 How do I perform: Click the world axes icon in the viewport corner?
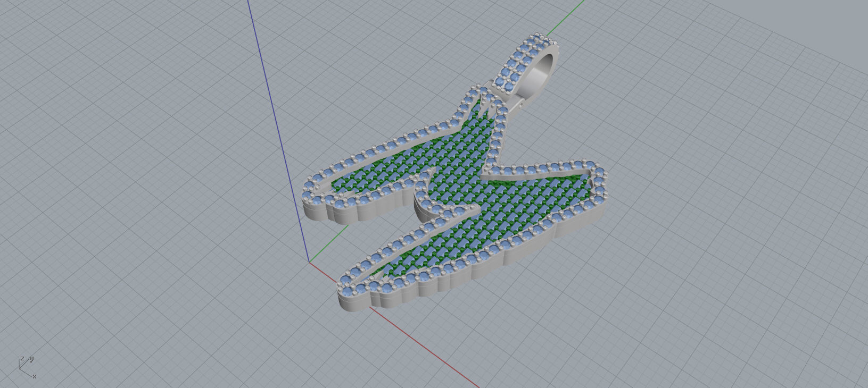pos(27,367)
